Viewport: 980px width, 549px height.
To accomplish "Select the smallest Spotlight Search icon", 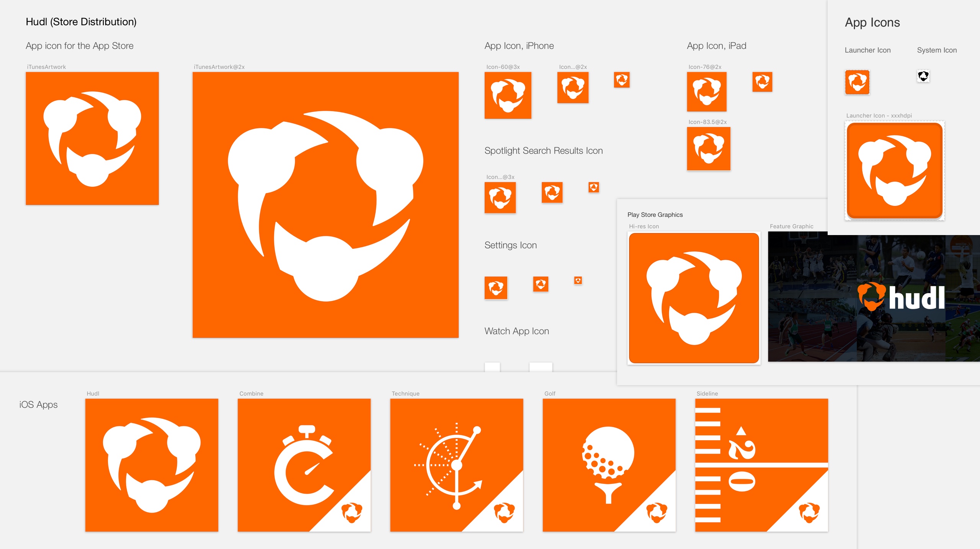I will pos(594,187).
